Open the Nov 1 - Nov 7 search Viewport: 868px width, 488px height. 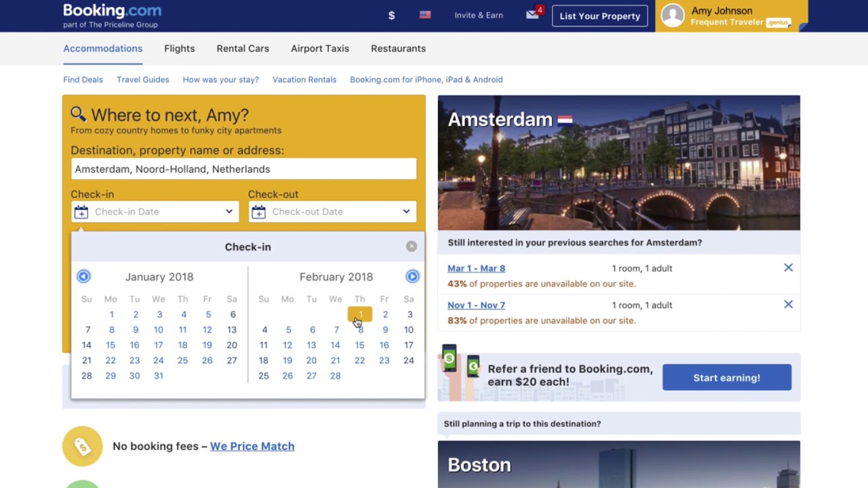[476, 305]
